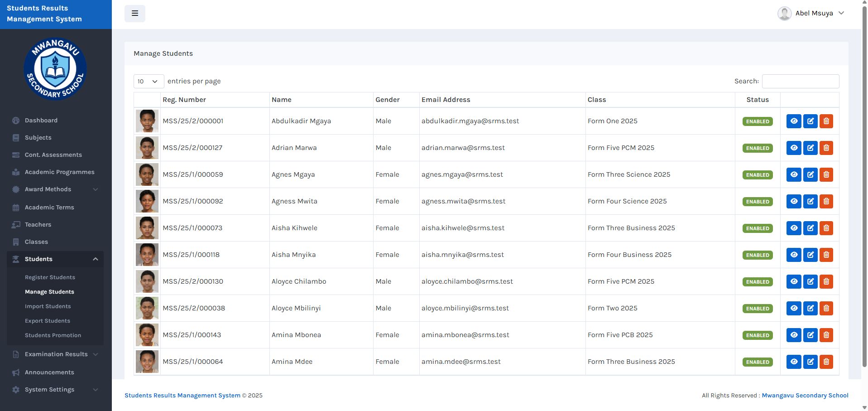
Task: Open the Abel Msuya user dropdown
Action: pos(811,13)
